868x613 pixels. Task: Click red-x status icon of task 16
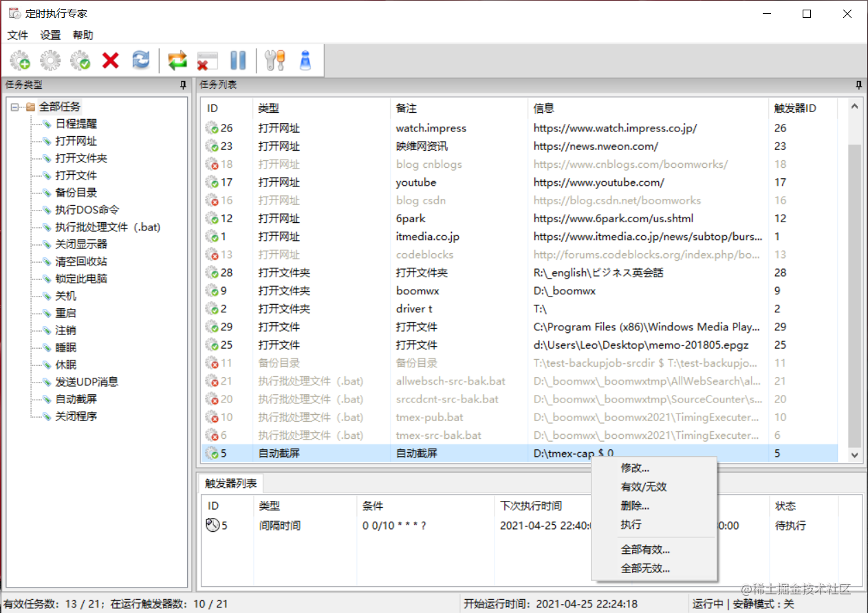pyautogui.click(x=212, y=200)
